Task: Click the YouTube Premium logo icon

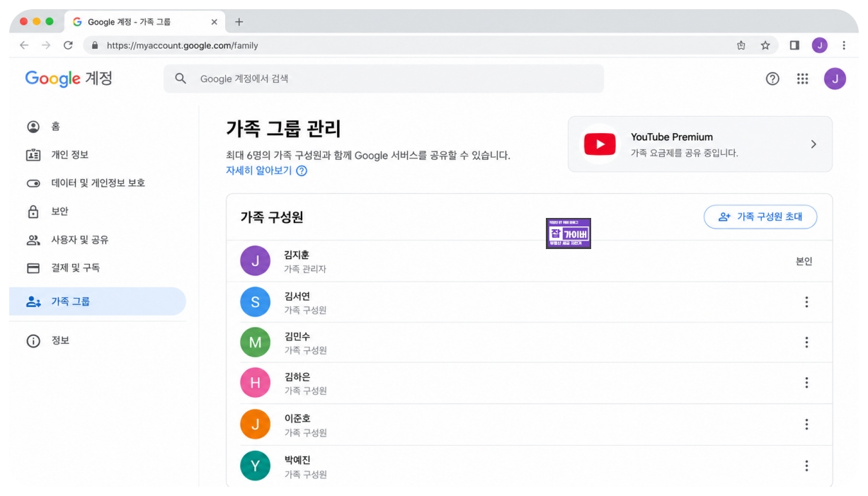Action: pos(600,144)
